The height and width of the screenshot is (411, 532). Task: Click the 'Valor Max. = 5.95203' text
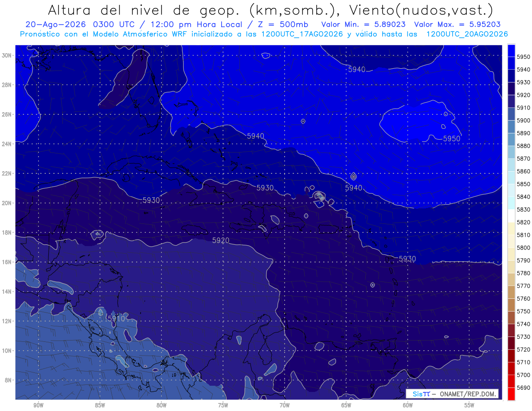[x=458, y=25]
